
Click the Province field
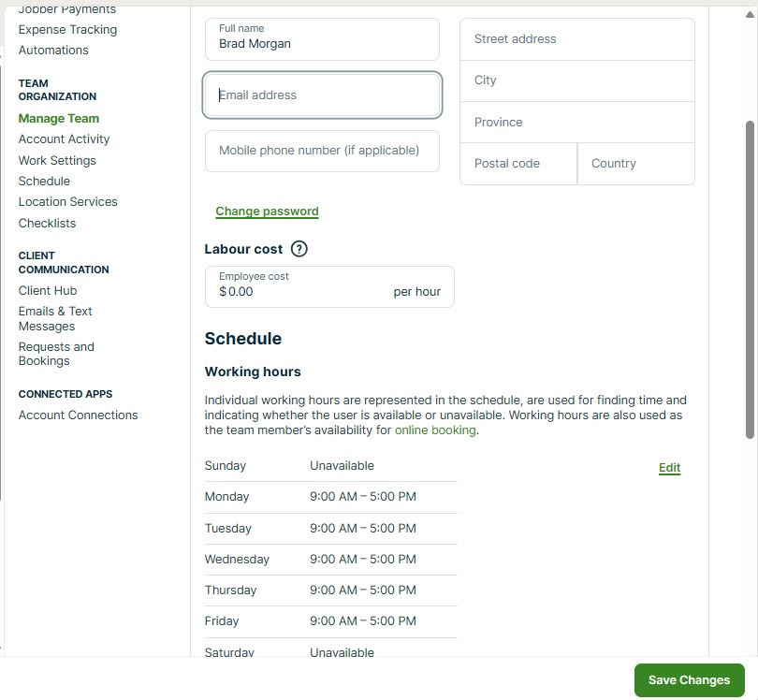click(577, 123)
